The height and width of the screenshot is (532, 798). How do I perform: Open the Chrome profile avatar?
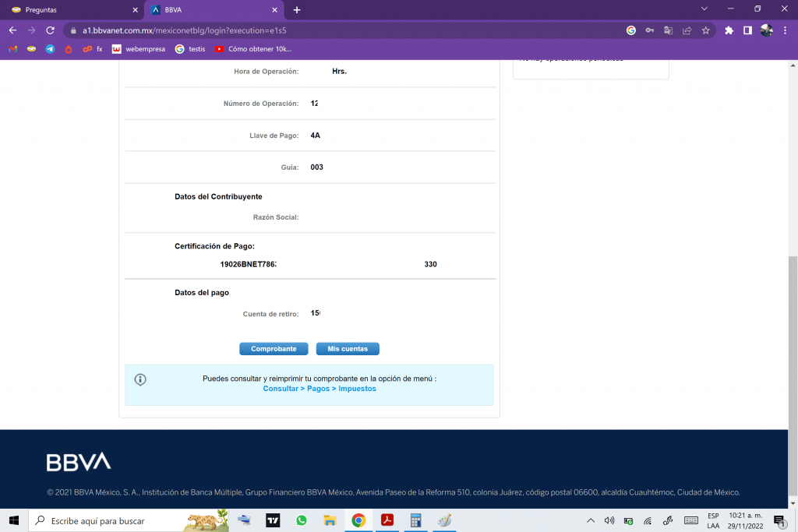pyautogui.click(x=767, y=30)
